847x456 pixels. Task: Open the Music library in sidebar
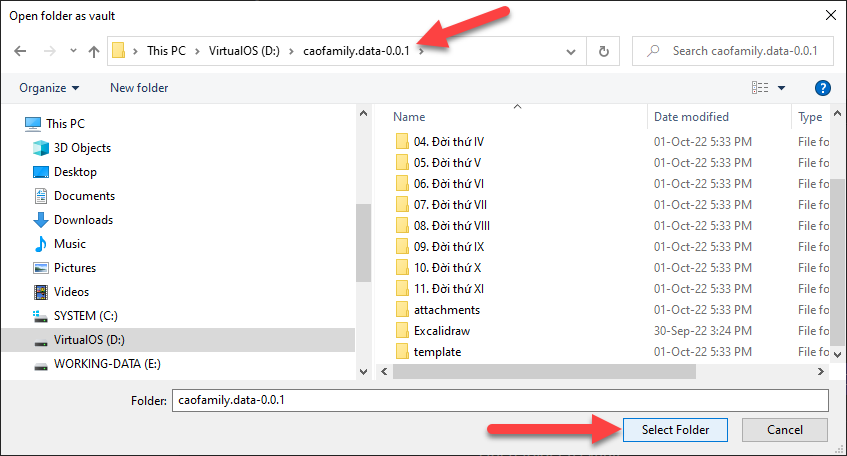tap(69, 244)
